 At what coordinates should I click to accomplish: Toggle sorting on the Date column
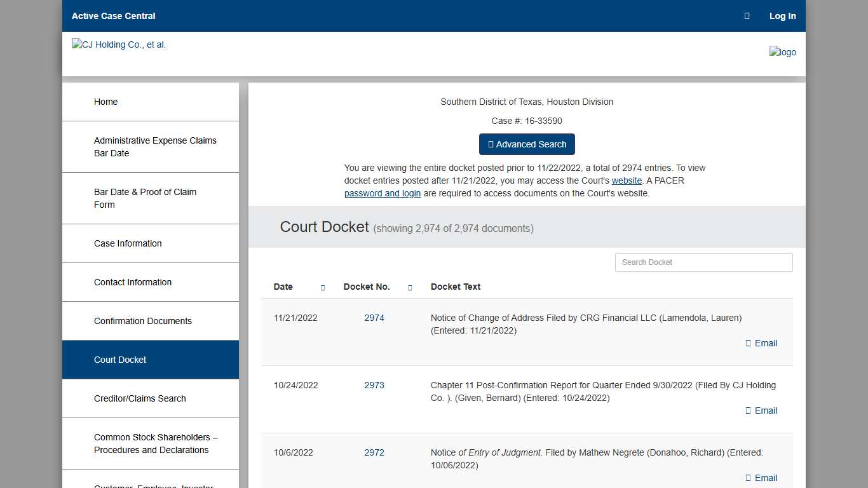coord(323,287)
